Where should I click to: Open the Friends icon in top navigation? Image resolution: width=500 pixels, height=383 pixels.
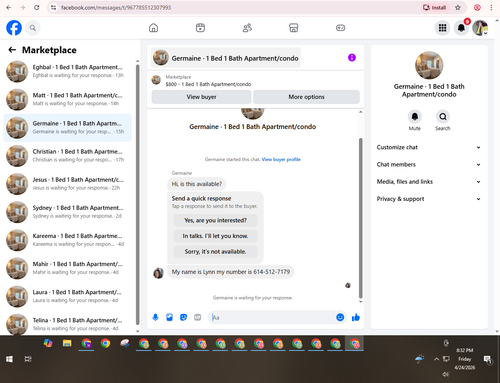247,28
